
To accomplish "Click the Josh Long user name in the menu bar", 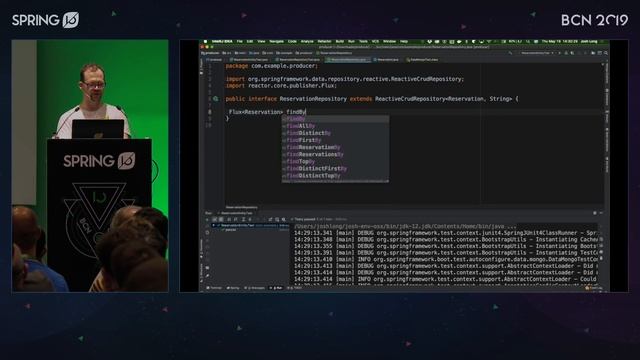I will (x=589, y=42).
